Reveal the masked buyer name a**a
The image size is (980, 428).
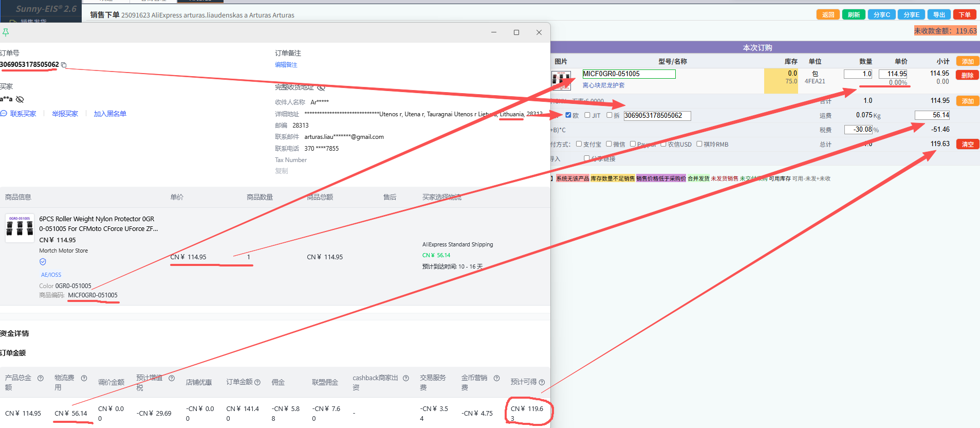(x=20, y=99)
